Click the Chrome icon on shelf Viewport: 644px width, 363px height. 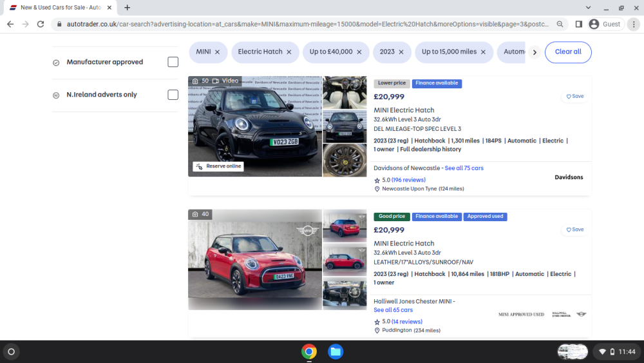(x=309, y=352)
